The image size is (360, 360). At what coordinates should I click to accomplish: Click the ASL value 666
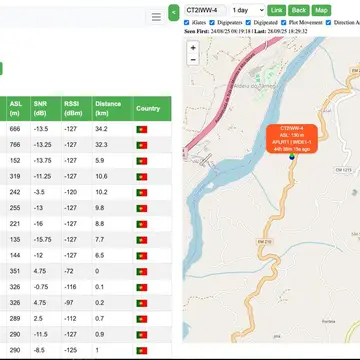click(x=15, y=129)
